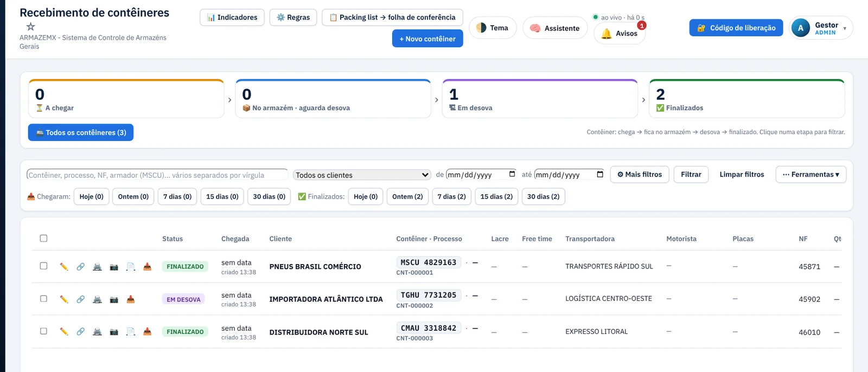Open the document icon in PNEUS BRASIL COMÉRCIO row
868x372 pixels.
pyautogui.click(x=131, y=267)
